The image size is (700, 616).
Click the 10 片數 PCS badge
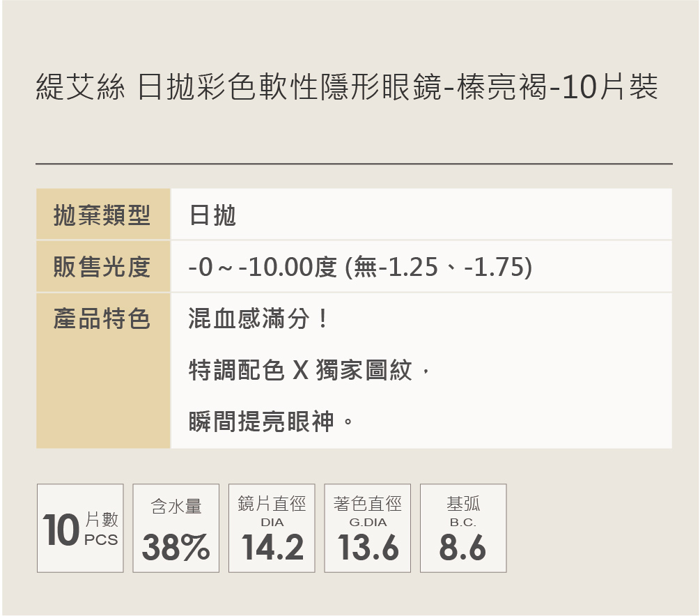[80, 528]
